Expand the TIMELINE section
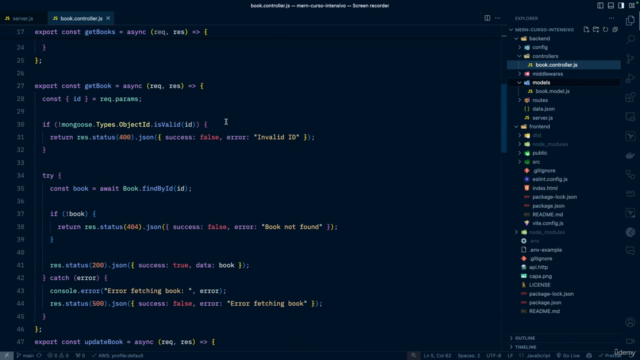Viewport: 640px width, 360px height. [526, 347]
